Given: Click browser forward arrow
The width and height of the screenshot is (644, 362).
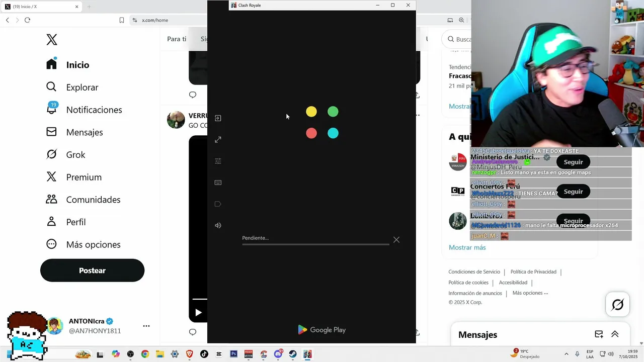Looking at the screenshot, I should [17, 20].
